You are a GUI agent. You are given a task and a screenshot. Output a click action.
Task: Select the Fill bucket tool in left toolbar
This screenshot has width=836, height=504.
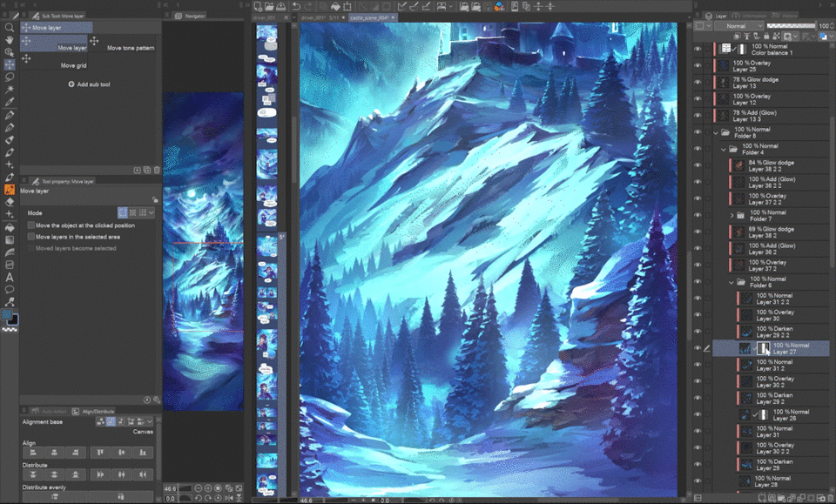(9, 227)
